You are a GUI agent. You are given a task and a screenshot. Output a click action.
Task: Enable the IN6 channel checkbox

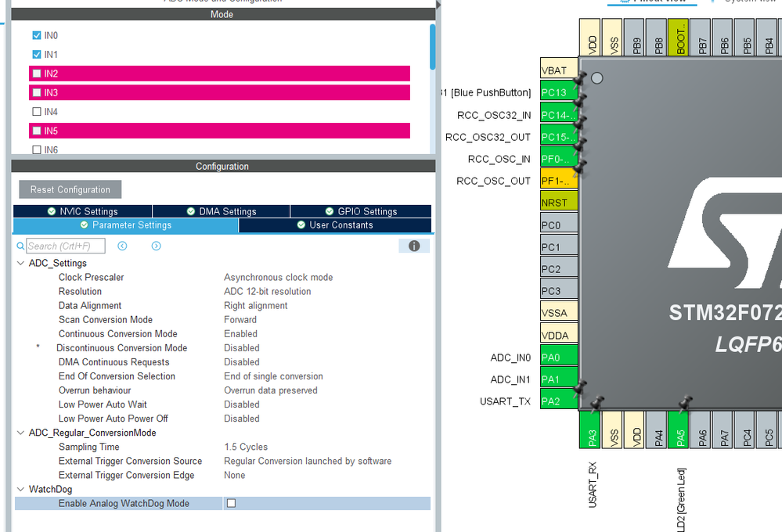37,149
